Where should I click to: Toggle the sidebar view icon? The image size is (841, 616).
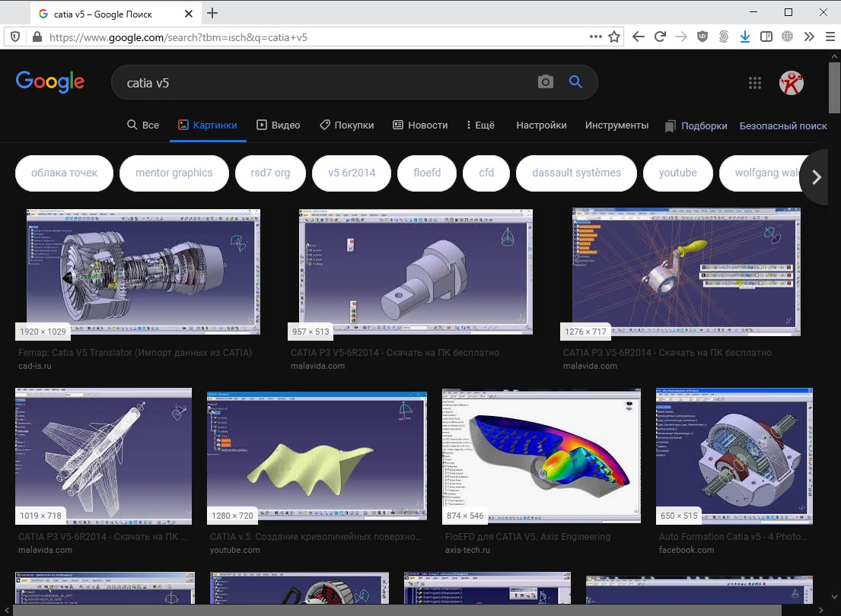pos(766,37)
